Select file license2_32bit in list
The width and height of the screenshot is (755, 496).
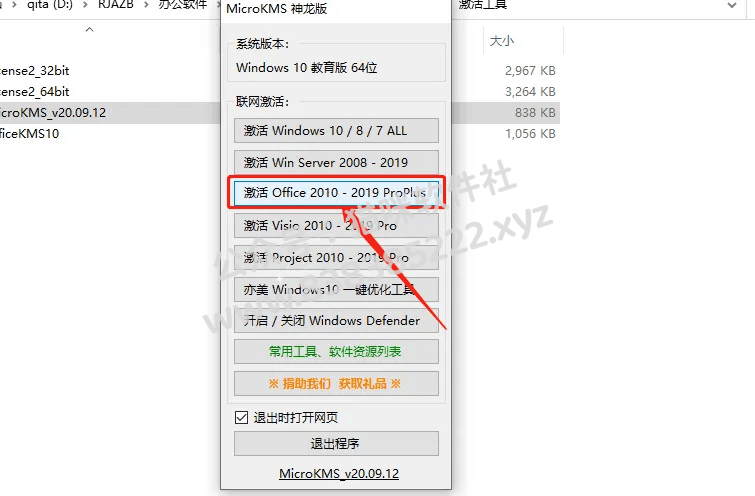[x=34, y=71]
